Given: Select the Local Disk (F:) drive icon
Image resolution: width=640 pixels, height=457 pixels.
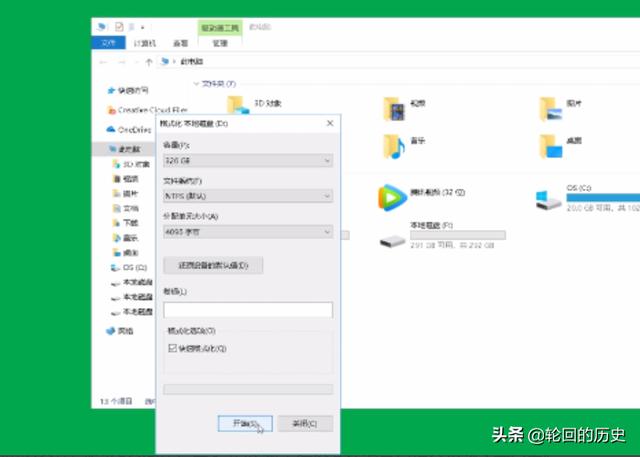Looking at the screenshot, I should coord(392,240).
